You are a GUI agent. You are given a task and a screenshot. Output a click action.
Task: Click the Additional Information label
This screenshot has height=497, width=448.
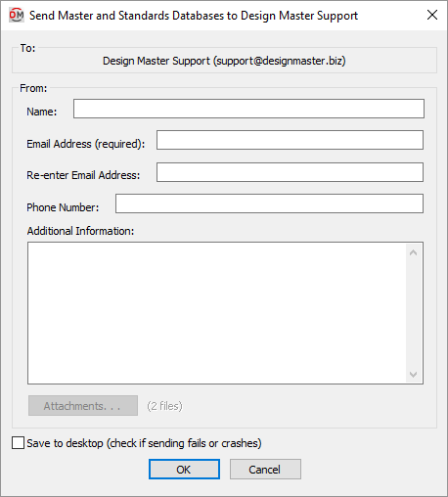pyautogui.click(x=80, y=231)
